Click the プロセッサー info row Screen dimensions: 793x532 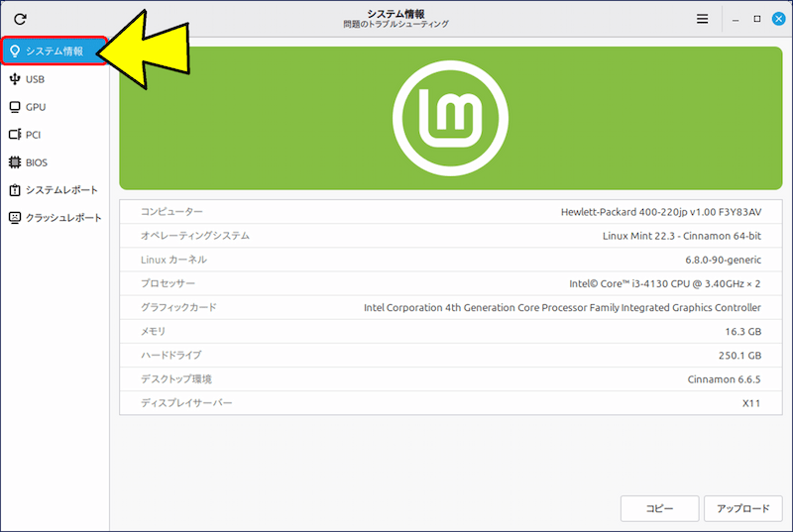(450, 283)
